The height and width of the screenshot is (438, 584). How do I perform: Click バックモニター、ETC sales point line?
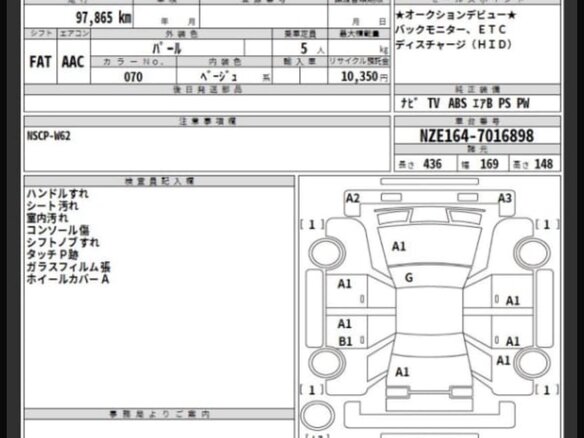pos(451,30)
